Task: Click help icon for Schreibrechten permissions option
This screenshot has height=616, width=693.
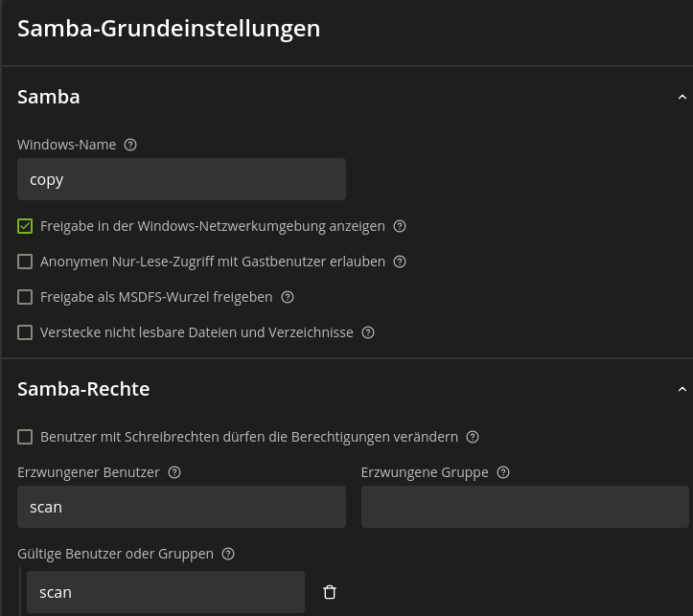Action: (473, 437)
